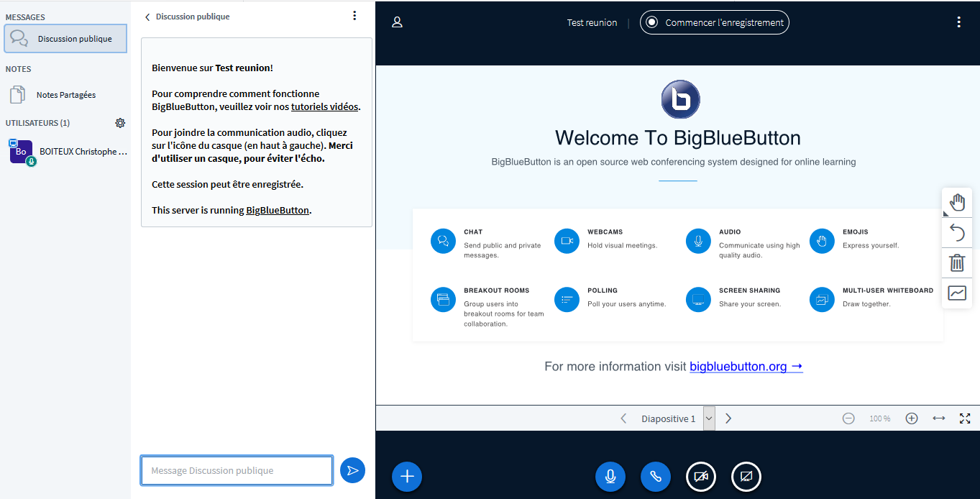Toggle webcam sharing on
This screenshot has width=980, height=499.
point(700,477)
